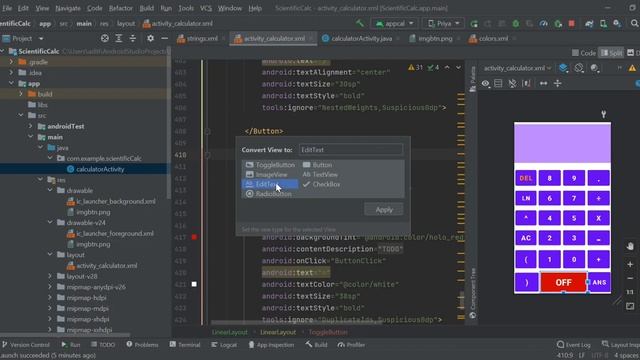The height and width of the screenshot is (360, 640).
Task: Click the select opened file target icon
Action: point(105,38)
